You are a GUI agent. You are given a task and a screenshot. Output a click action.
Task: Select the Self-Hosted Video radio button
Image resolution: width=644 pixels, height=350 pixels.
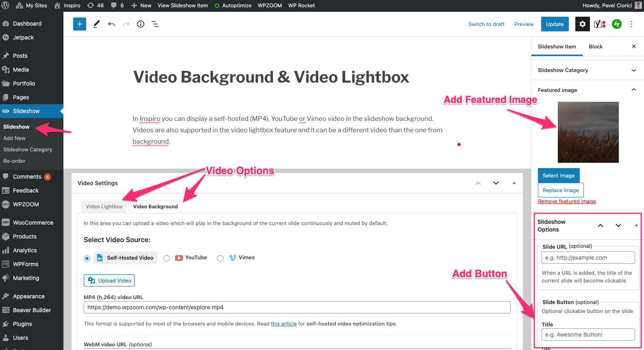pos(87,258)
